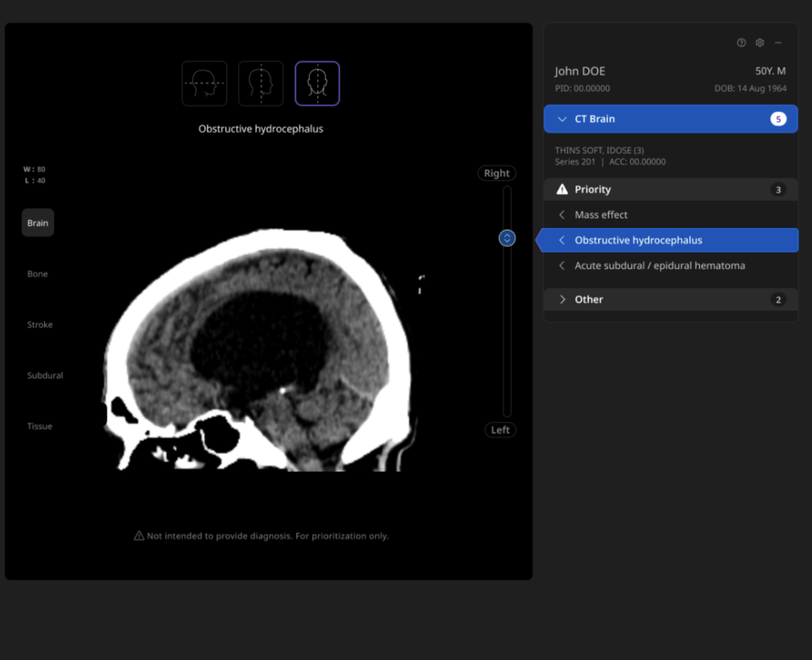Click the CT Brain count badge 5
This screenshot has height=660, width=812.
(778, 119)
